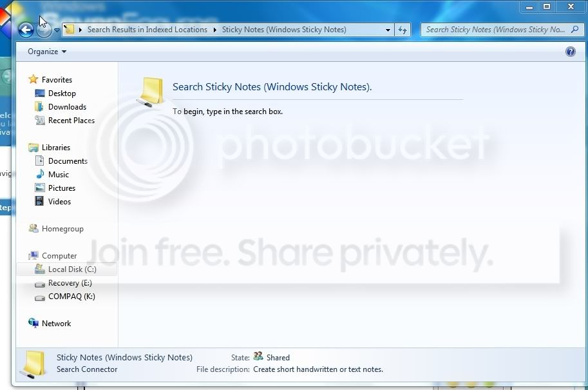588x390 pixels.
Task: Click the Refresh button in address bar
Action: pos(403,30)
